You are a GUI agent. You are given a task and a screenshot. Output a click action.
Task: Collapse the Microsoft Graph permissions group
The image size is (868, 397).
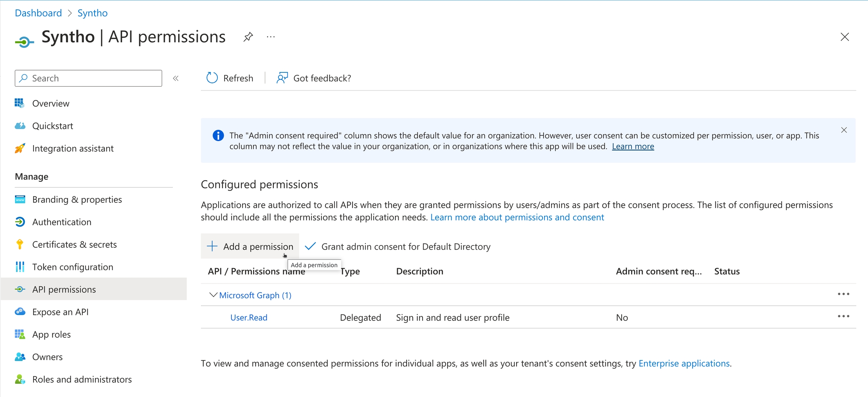coord(213,295)
